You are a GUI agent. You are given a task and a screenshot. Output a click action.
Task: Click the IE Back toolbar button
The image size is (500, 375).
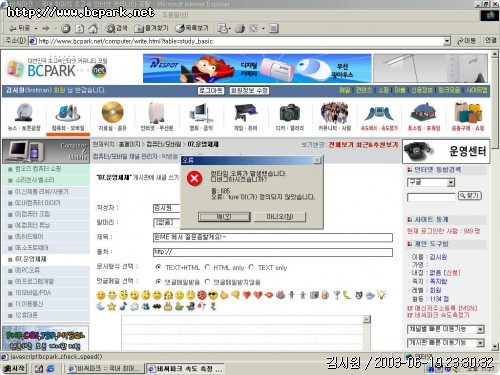pyautogui.click(x=20, y=28)
